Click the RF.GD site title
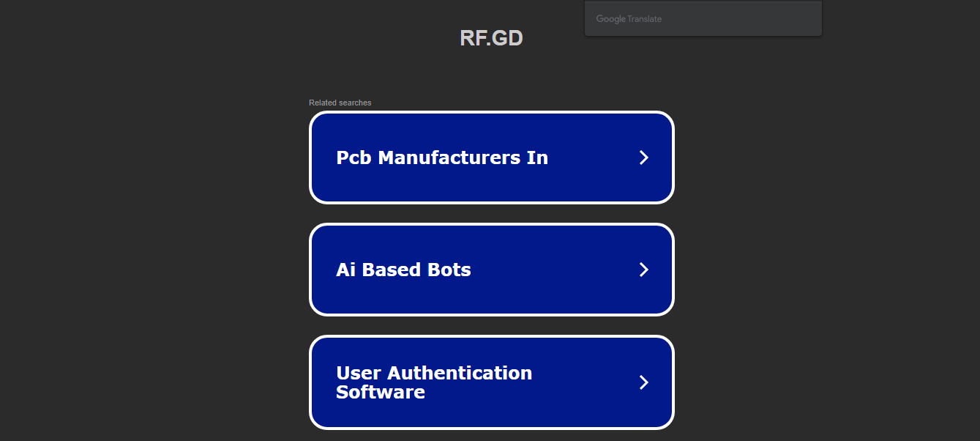Image resolution: width=980 pixels, height=441 pixels. (491, 38)
